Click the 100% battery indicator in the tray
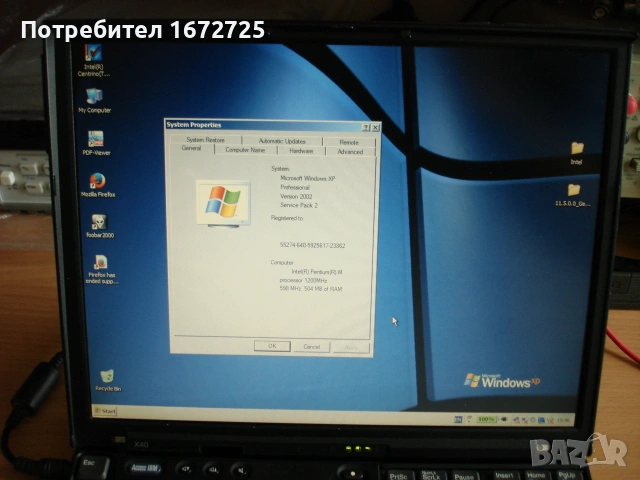The image size is (640, 480). 487,419
